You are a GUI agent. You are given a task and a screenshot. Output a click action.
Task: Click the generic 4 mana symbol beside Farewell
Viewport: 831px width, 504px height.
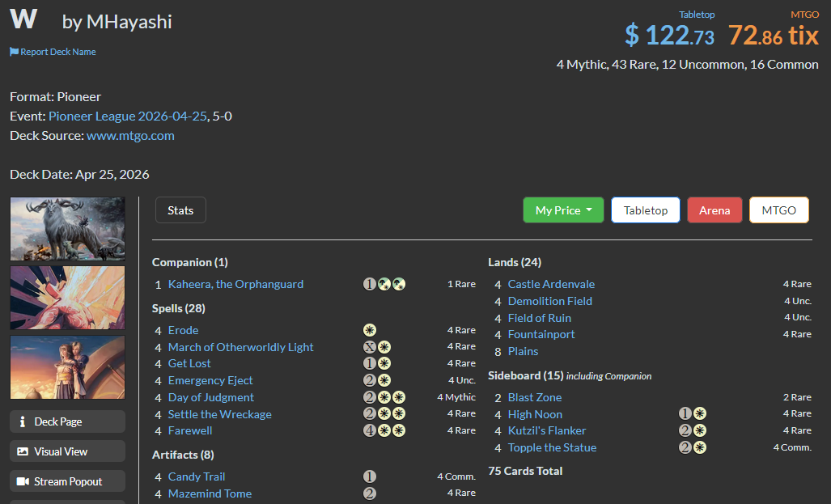tap(370, 430)
